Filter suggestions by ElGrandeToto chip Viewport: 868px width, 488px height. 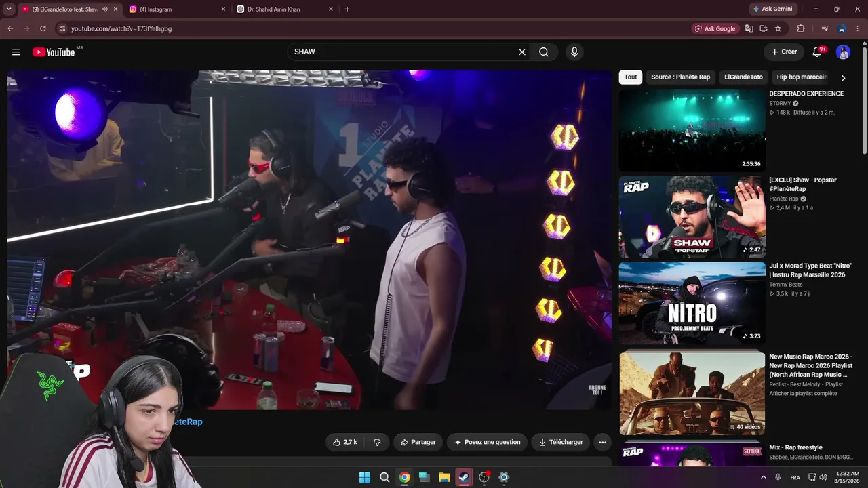click(743, 77)
